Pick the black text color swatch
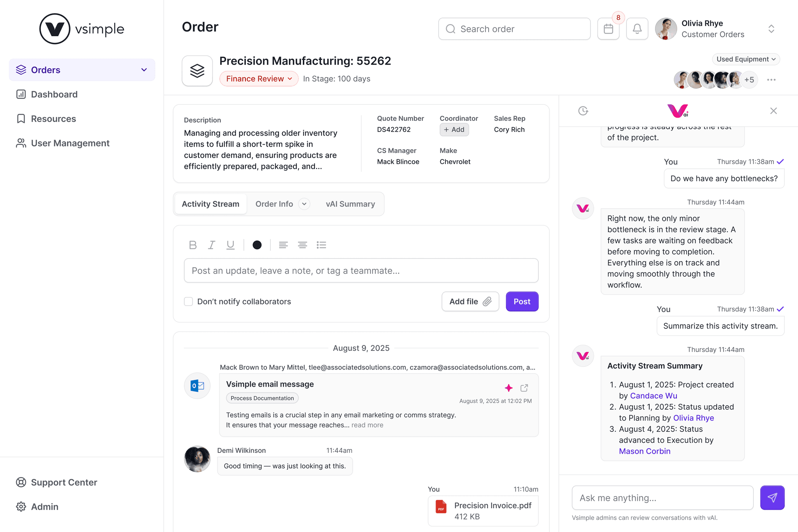The width and height of the screenshot is (798, 532). [257, 245]
